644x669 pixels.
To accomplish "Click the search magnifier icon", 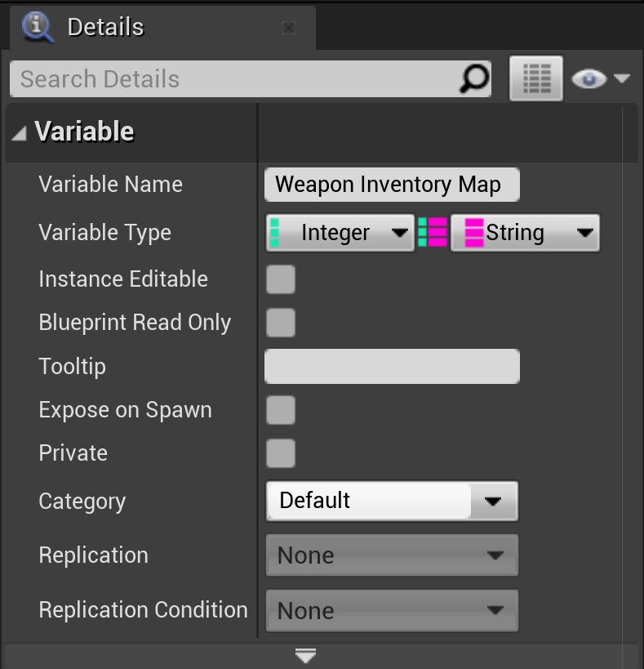I will (473, 79).
